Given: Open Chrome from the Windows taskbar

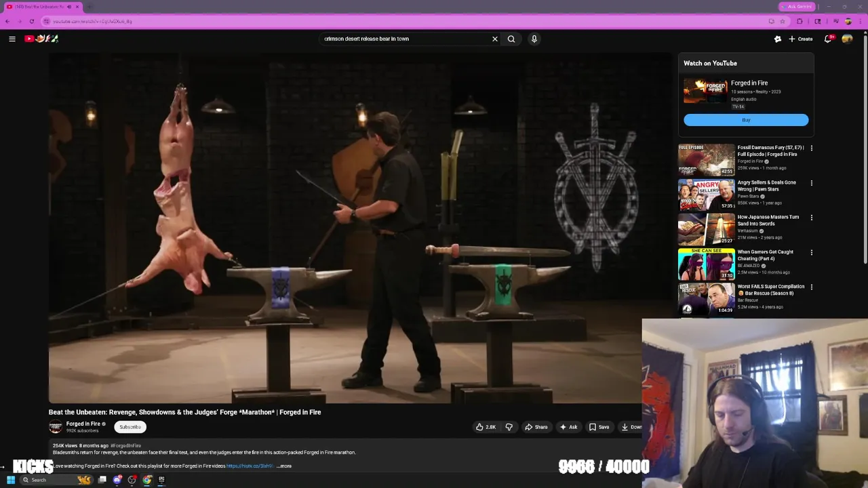Looking at the screenshot, I should coord(147,480).
